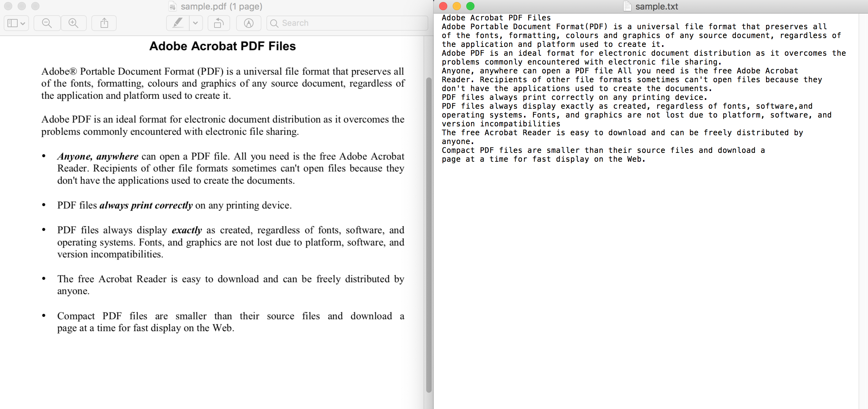Close the sample.txt window with red button

coord(443,6)
